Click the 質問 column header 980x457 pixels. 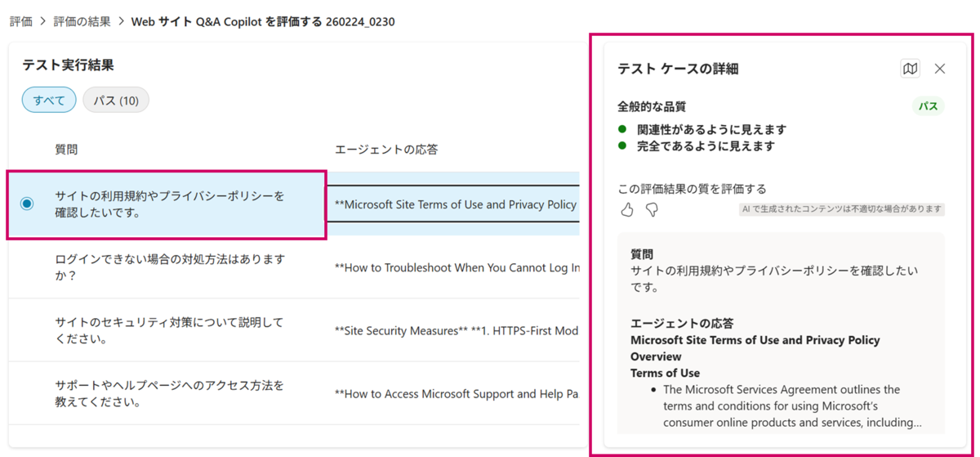click(66, 150)
